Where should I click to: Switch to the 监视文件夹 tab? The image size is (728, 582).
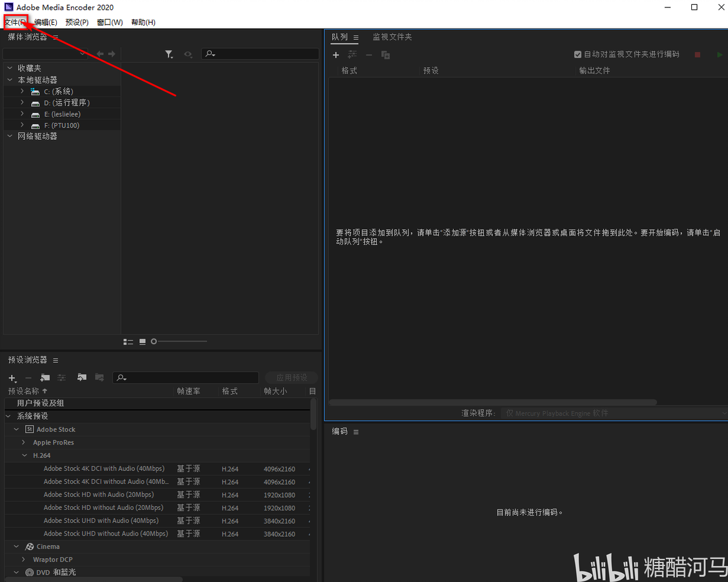click(392, 37)
